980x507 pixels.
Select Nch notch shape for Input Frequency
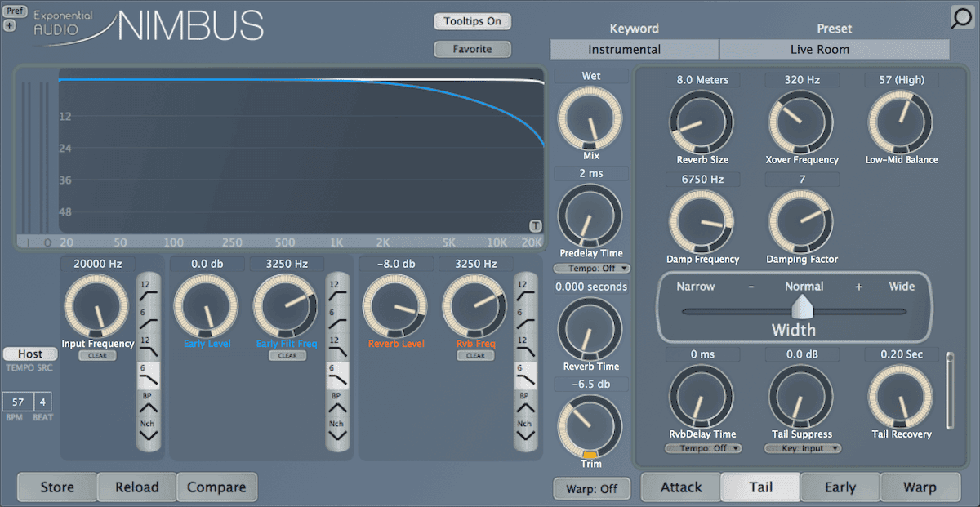coord(149,430)
